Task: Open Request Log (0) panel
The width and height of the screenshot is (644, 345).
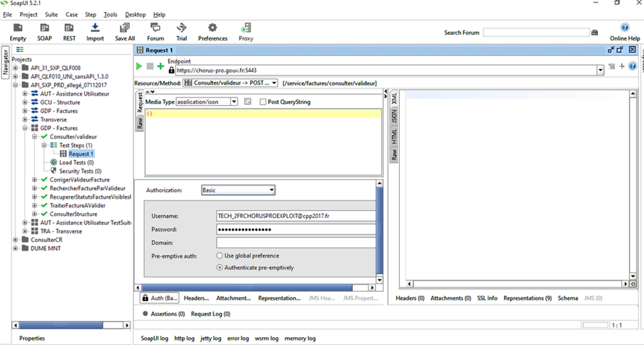Action: 211,314
